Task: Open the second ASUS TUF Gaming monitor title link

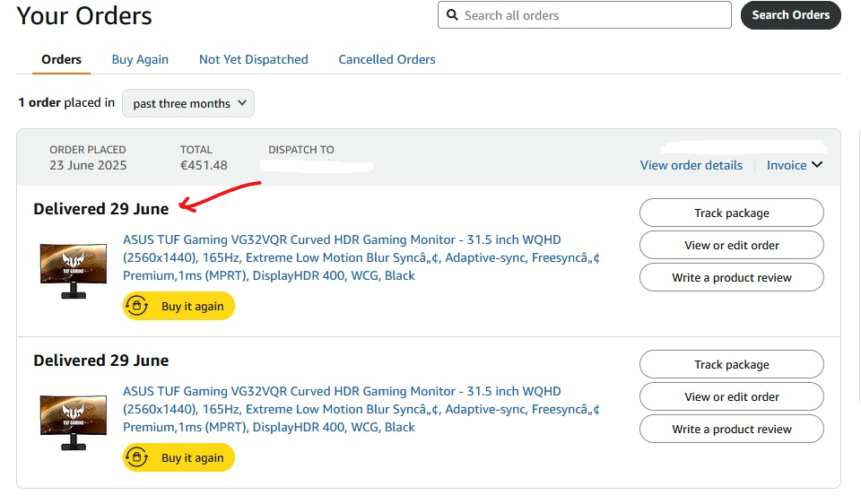Action: point(361,409)
